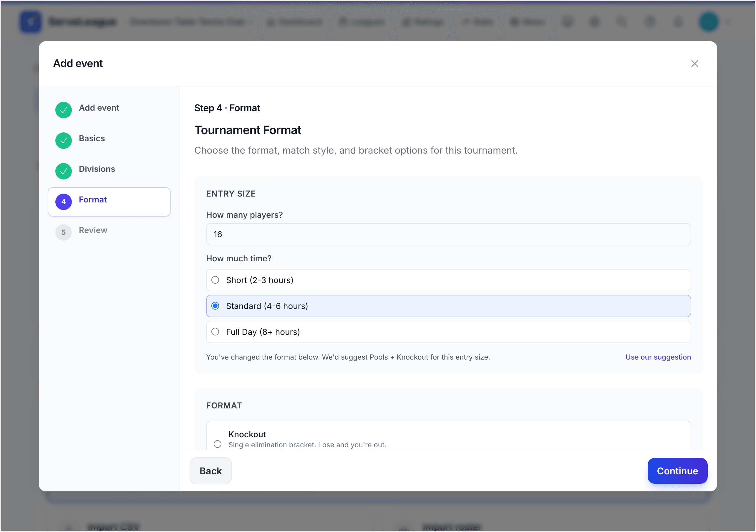Click the step 5 number badge

pos(64,232)
